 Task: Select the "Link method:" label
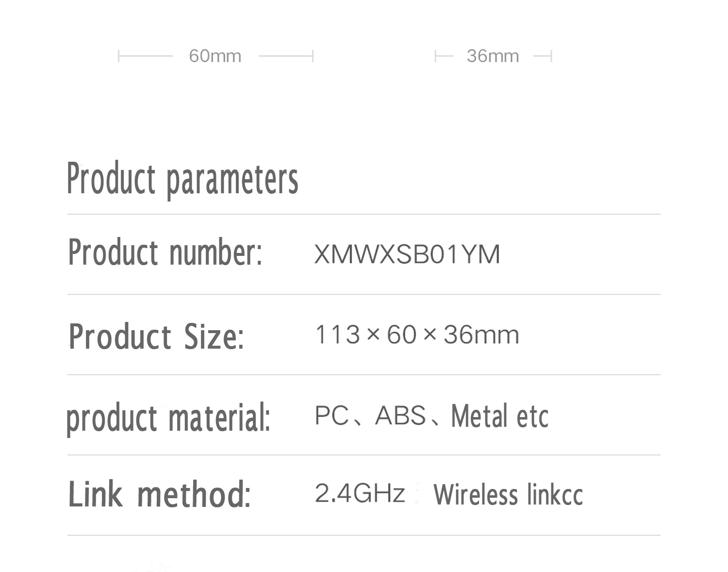[x=160, y=494]
